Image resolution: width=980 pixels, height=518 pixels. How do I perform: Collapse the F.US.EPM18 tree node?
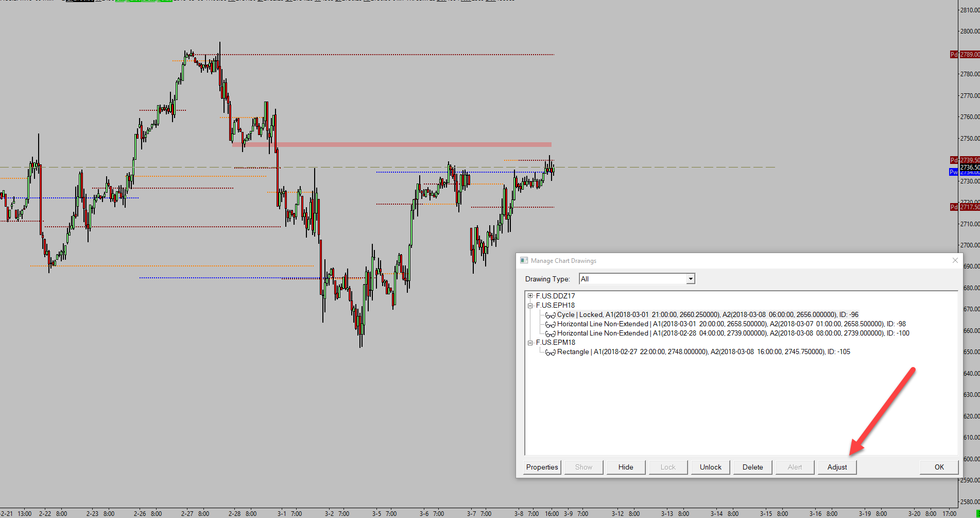pos(530,342)
